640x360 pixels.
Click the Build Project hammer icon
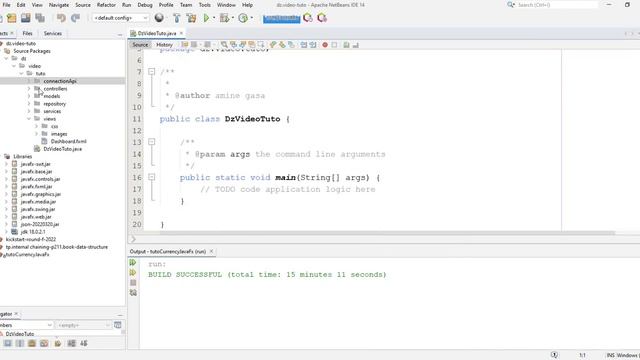tap(176, 18)
